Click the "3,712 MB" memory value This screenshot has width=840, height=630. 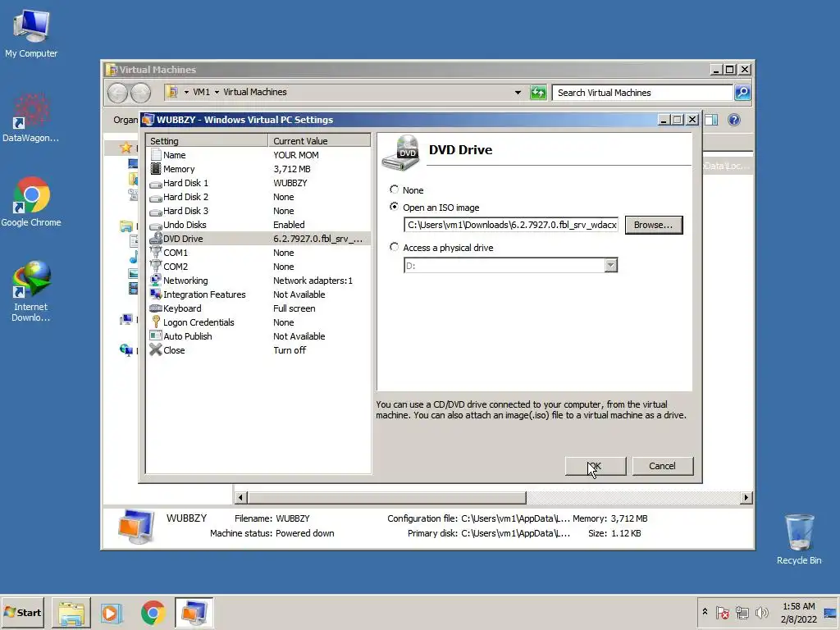point(292,169)
